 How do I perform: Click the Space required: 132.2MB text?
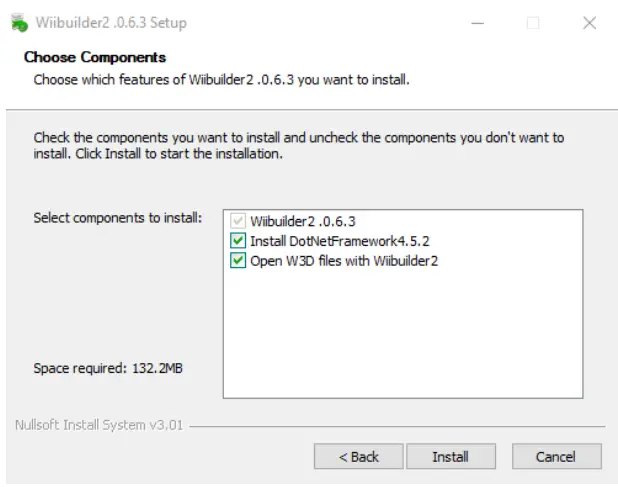point(108,368)
